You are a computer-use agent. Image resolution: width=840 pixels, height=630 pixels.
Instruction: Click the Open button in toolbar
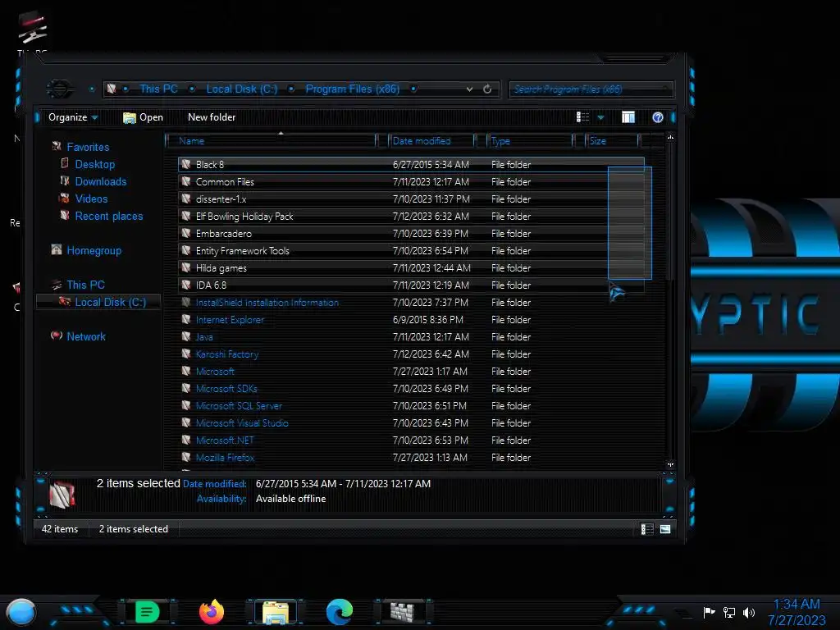tap(143, 117)
